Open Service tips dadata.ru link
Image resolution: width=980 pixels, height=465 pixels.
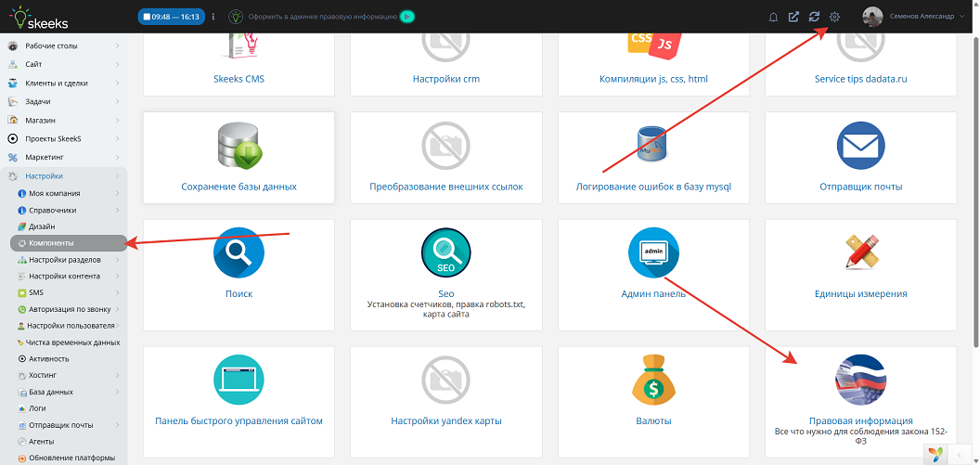point(860,80)
